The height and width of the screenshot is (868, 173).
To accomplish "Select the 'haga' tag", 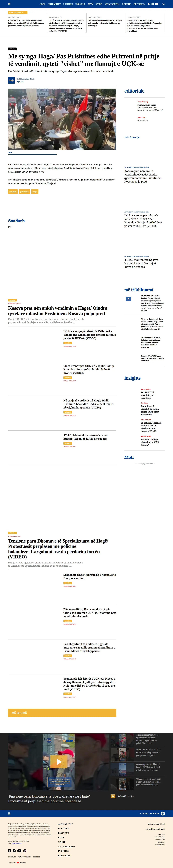I will [x=35, y=191].
